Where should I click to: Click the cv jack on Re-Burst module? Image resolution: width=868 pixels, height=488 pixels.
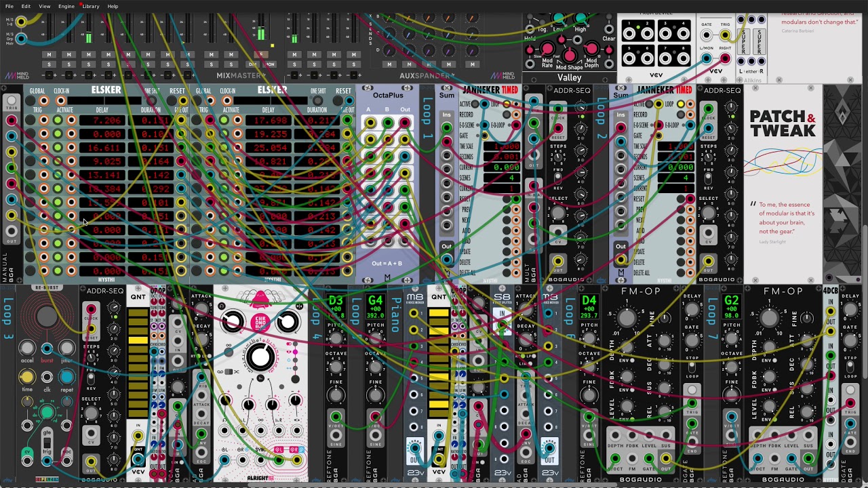(x=27, y=460)
